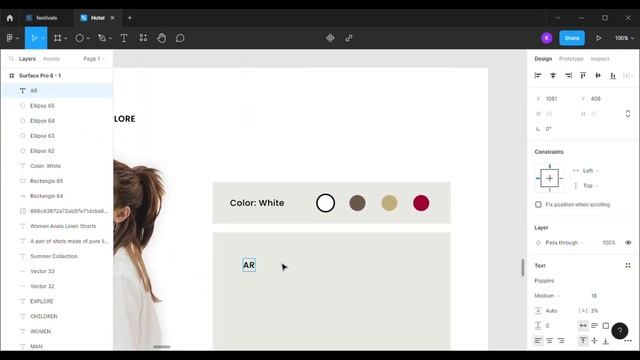The height and width of the screenshot is (360, 640).
Task: Click the Share button
Action: click(572, 38)
